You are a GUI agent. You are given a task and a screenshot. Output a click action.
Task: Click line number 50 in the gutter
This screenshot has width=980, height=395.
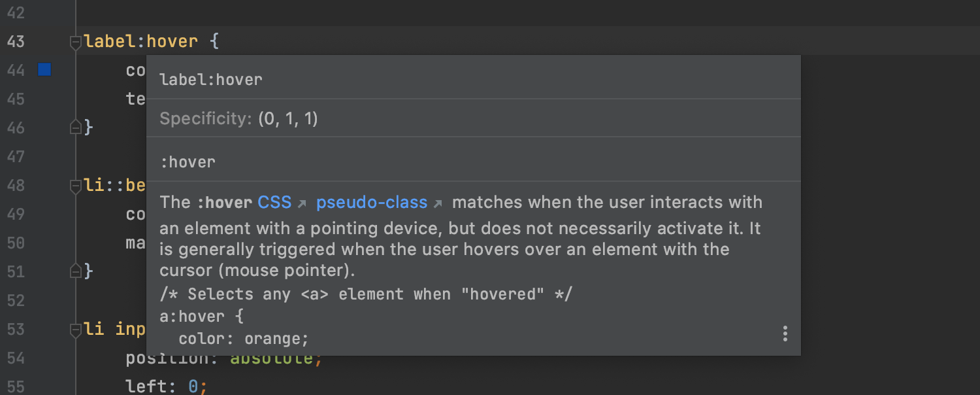[16, 243]
